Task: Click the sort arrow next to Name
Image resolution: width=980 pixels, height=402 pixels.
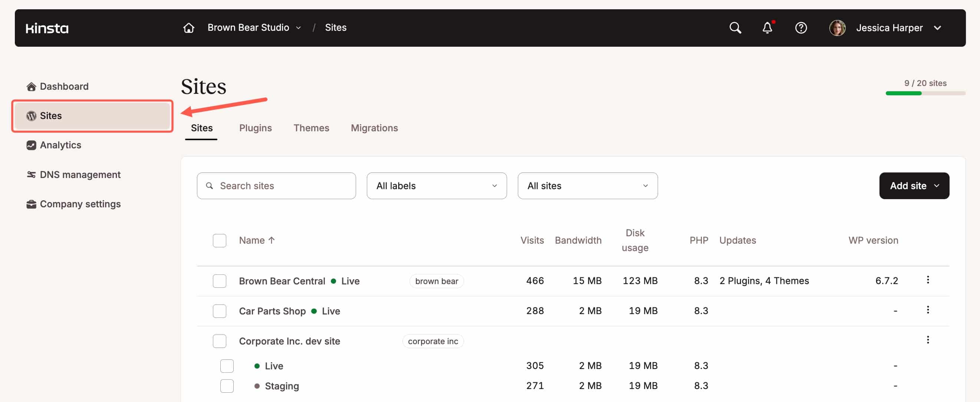Action: 271,240
